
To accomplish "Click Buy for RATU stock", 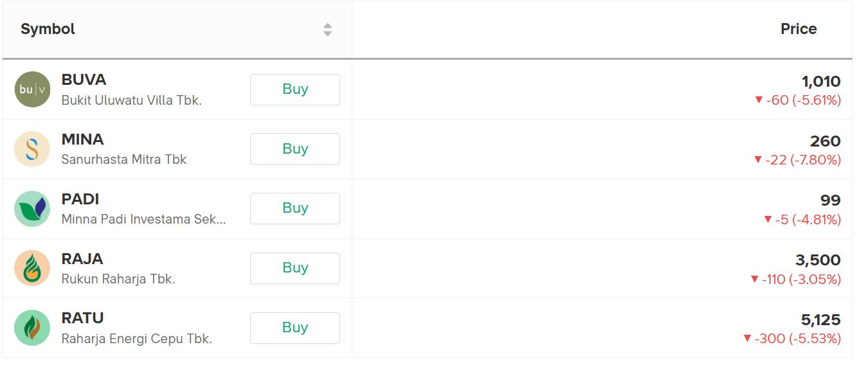I will coord(294,328).
